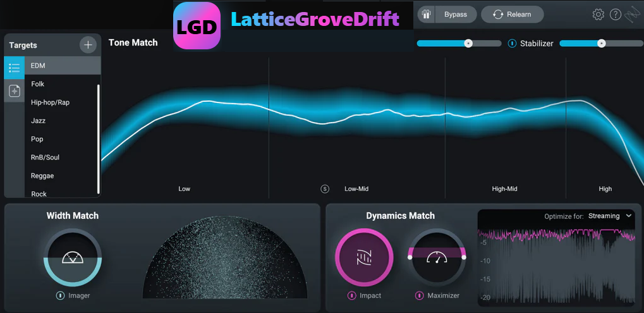Click the iZotope logo icon top right
The width and height of the screenshot is (644, 313).
pyautogui.click(x=633, y=15)
